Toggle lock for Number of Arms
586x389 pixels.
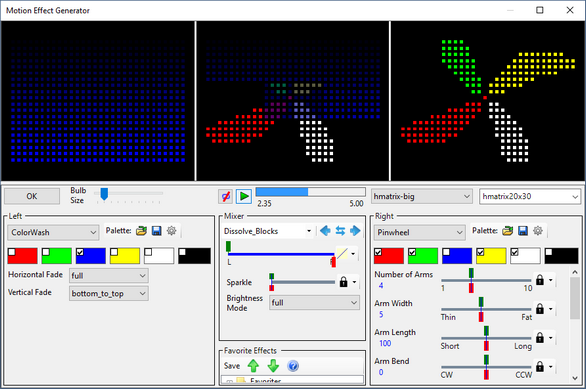[540, 280]
